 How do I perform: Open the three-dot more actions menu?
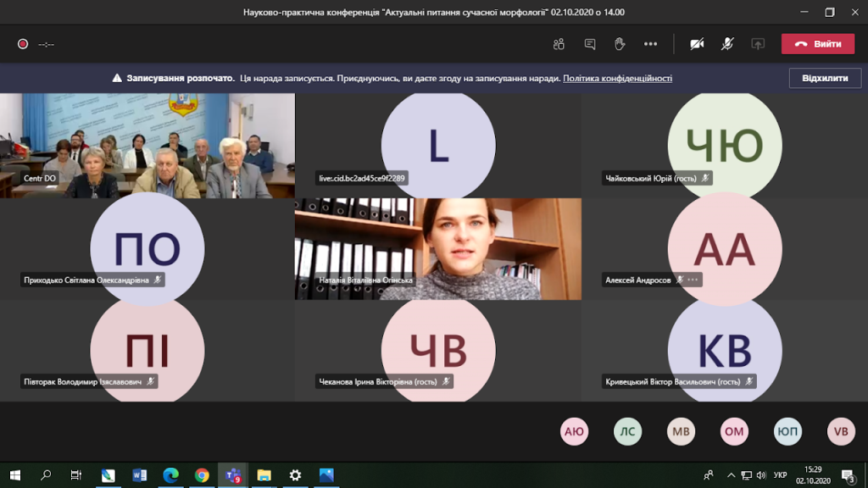[x=650, y=44]
